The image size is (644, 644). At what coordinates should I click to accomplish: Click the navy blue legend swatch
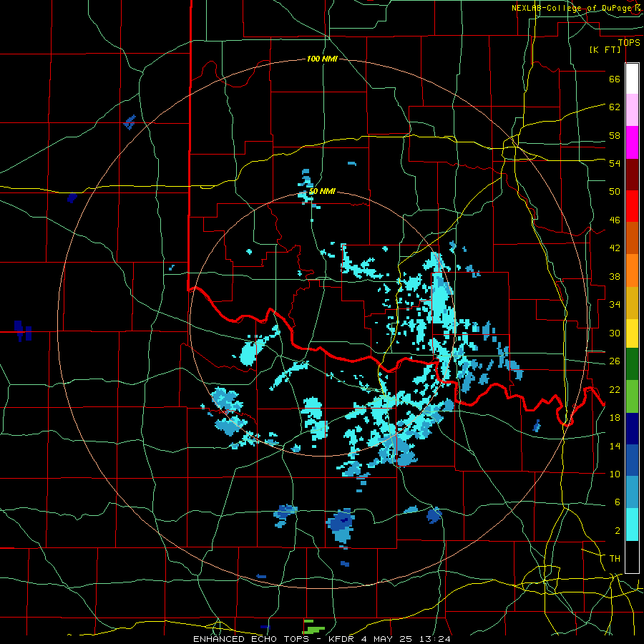pos(632,429)
